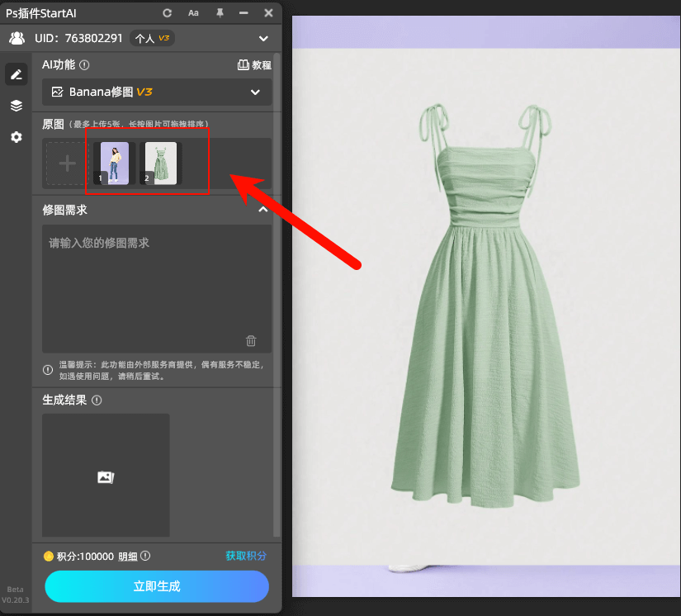Select the pencil edit icon in the sidebar
Screen dimensions: 681x616
pyautogui.click(x=16, y=74)
